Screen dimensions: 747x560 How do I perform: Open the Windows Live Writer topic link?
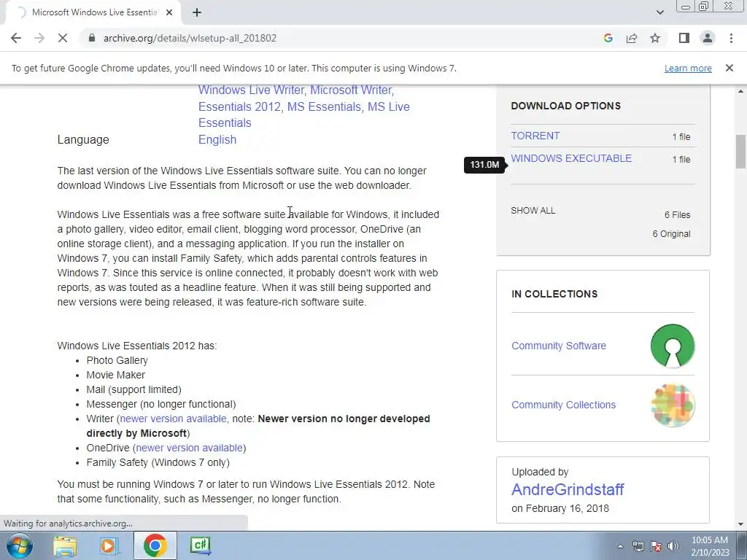click(251, 90)
